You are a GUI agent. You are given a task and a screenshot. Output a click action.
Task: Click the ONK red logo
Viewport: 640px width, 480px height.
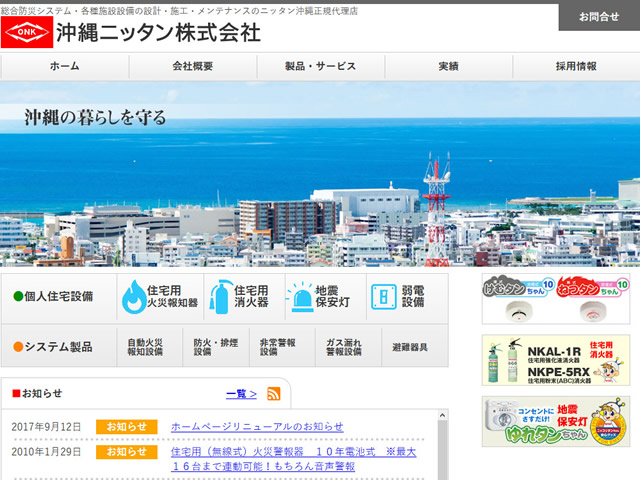[x=27, y=32]
